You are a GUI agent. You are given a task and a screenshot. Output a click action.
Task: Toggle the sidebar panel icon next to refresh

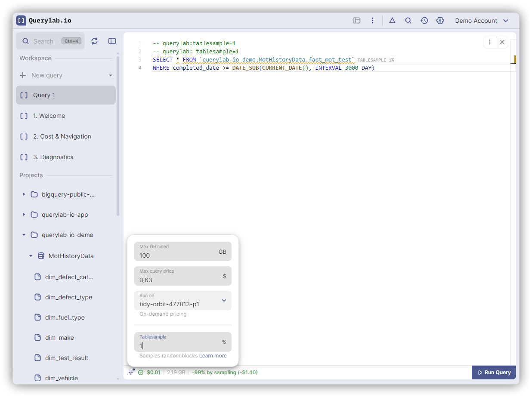pos(112,41)
